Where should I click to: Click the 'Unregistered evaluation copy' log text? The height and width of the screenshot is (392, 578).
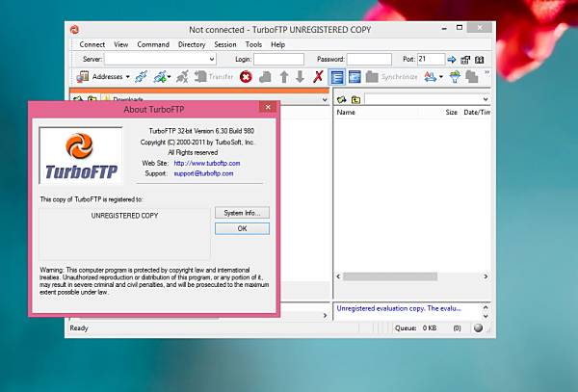coord(399,308)
